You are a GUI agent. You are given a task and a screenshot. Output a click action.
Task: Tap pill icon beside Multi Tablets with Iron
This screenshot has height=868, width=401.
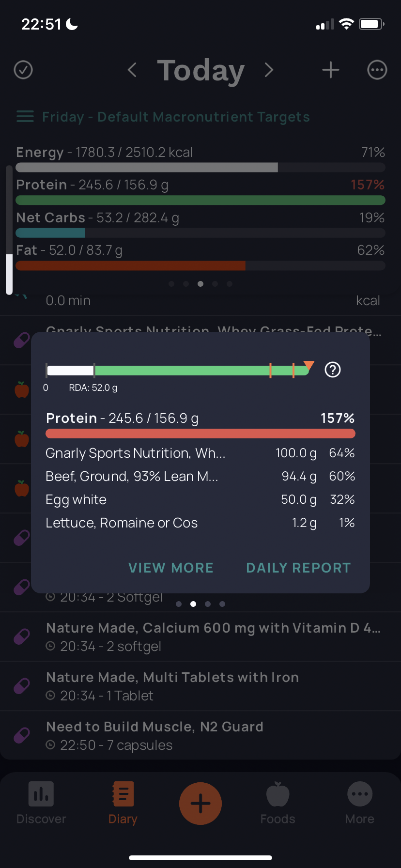point(22,685)
